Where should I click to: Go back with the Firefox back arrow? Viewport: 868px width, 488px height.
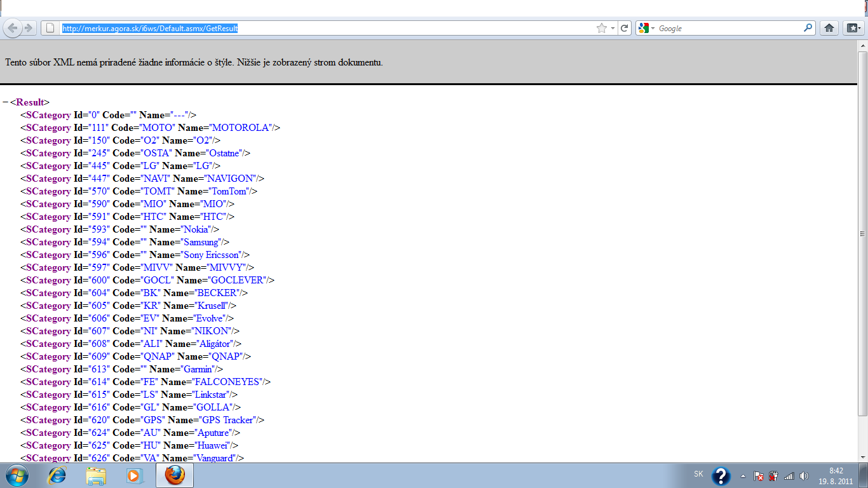[x=13, y=28]
